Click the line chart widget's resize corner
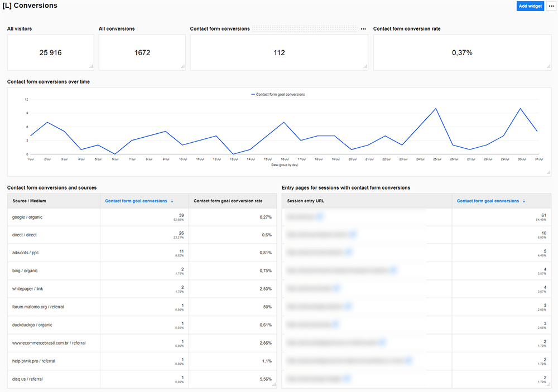 pos(548,173)
